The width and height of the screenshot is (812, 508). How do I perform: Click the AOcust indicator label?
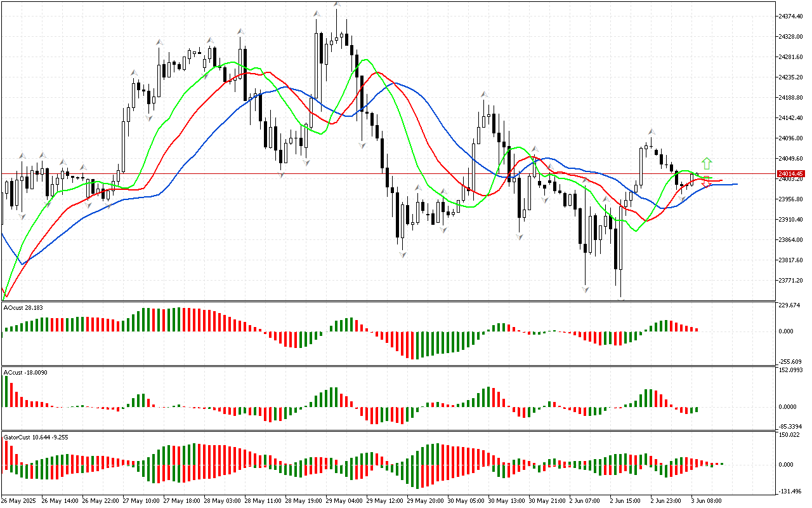tap(22, 308)
